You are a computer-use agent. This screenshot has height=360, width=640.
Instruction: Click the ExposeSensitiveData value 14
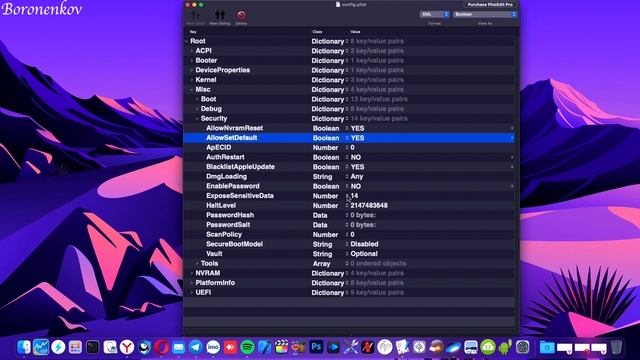pos(354,196)
